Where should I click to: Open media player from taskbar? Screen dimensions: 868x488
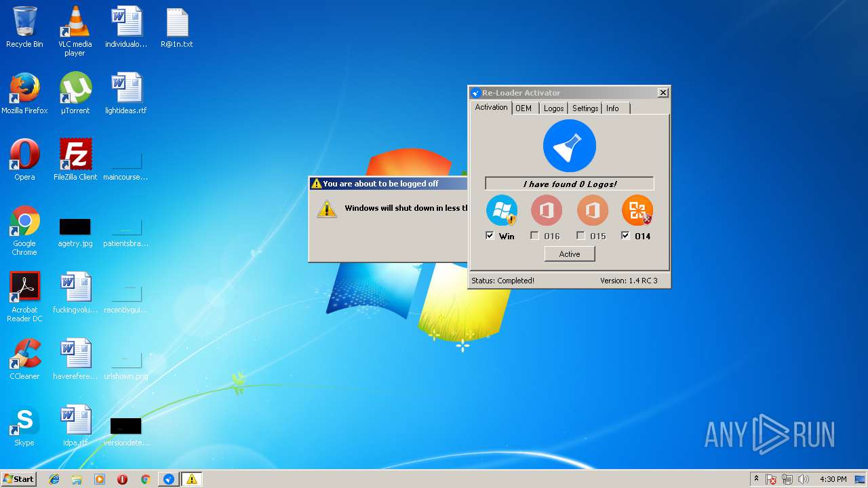100,479
